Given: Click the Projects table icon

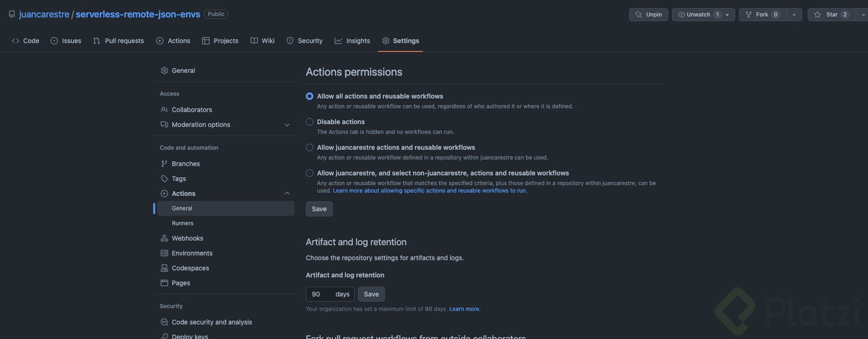Looking at the screenshot, I should tap(206, 41).
